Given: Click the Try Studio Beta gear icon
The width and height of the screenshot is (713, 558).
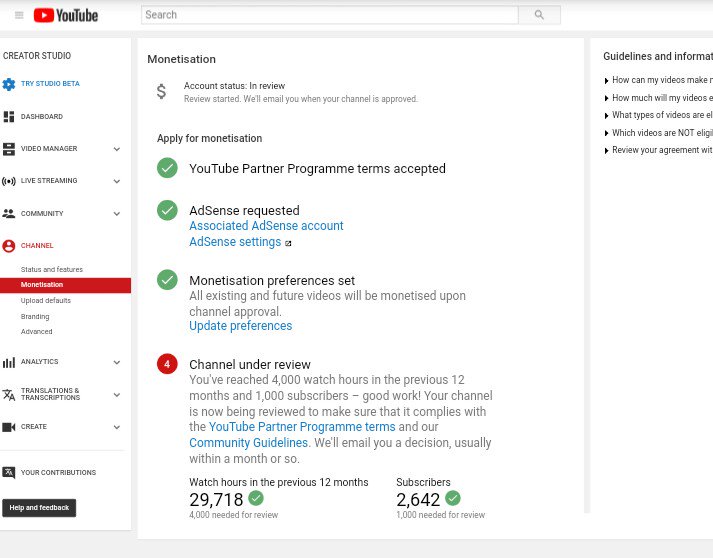Looking at the screenshot, I should click(9, 84).
